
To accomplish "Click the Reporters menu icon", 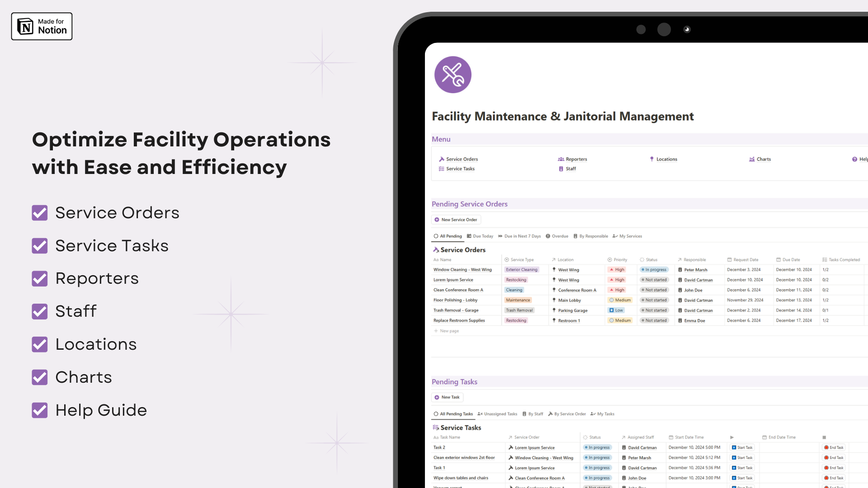I will (x=561, y=159).
